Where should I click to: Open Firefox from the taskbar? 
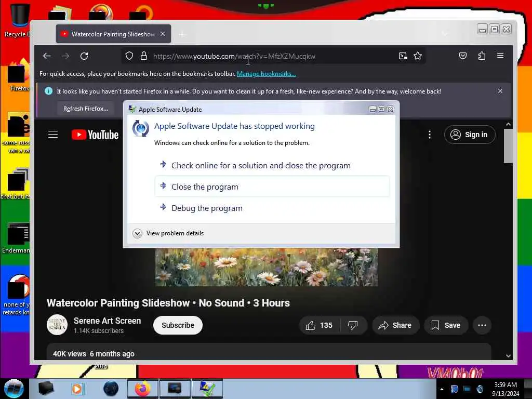click(x=143, y=389)
